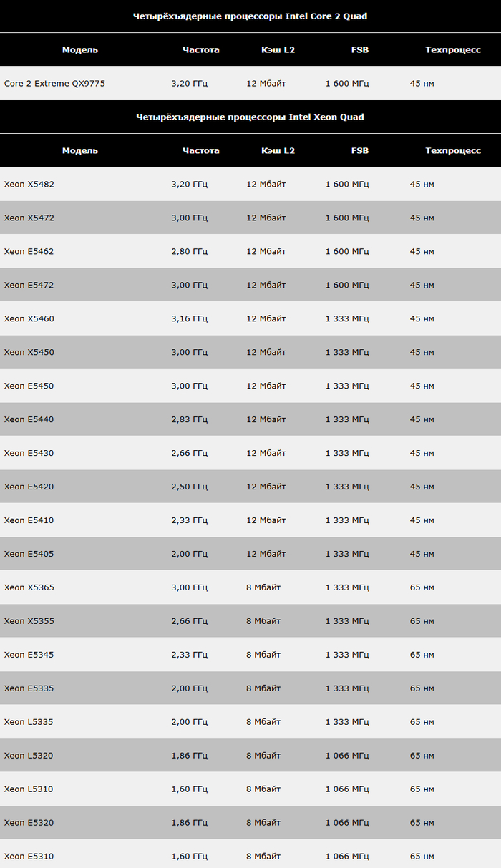Click the 2,83 ГГц frequency cell
This screenshot has height=868, width=501.
(x=190, y=420)
